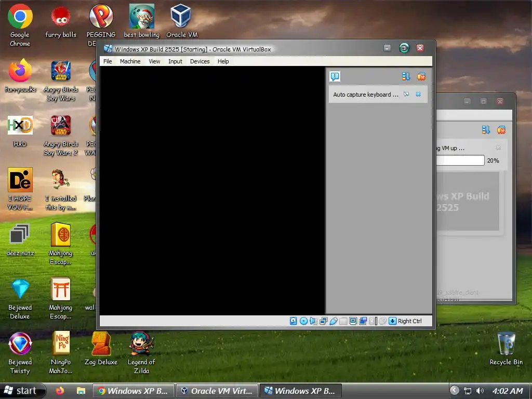Click the hard disk activity indicator
Image resolution: width=532 pixels, height=399 pixels.
pyautogui.click(x=294, y=321)
